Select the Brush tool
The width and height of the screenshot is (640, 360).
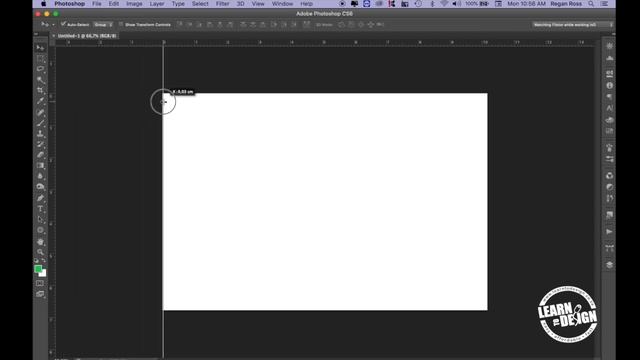(x=40, y=123)
